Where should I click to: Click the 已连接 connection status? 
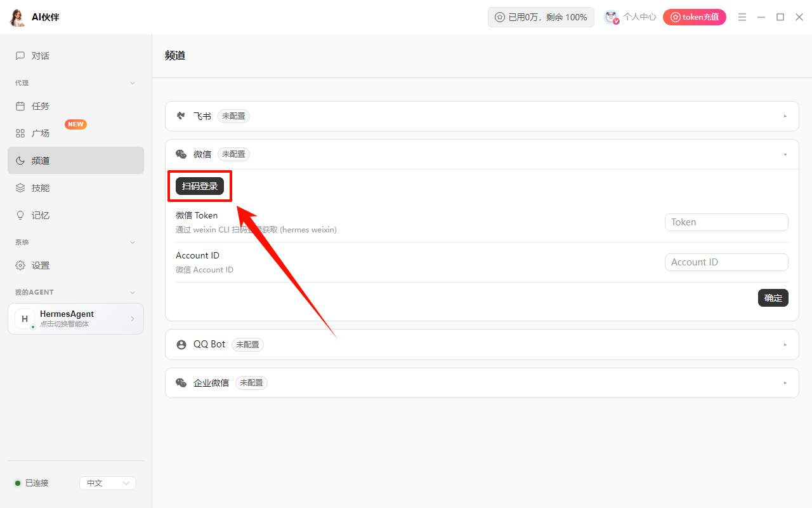[32, 483]
